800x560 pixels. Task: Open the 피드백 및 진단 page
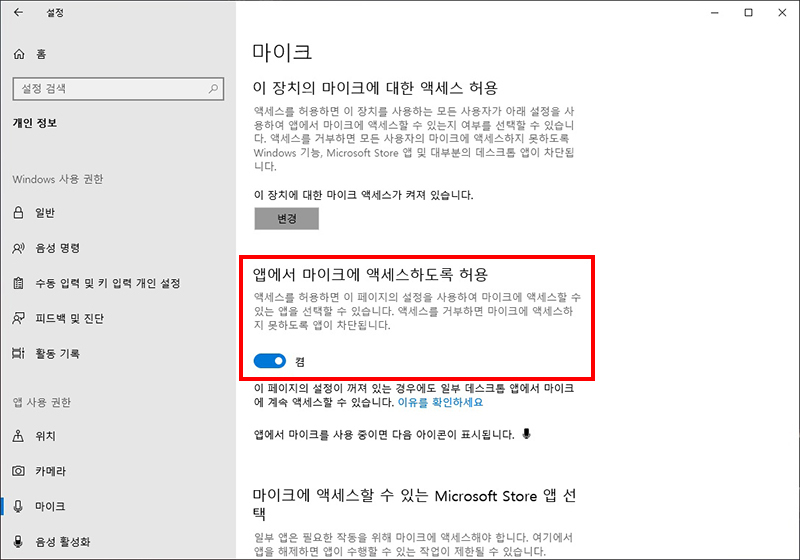tap(118, 318)
